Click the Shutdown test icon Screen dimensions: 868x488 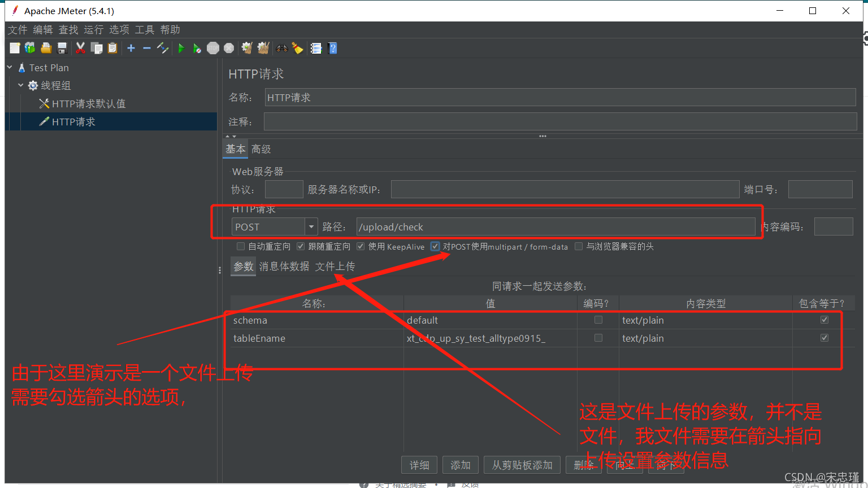(229, 48)
